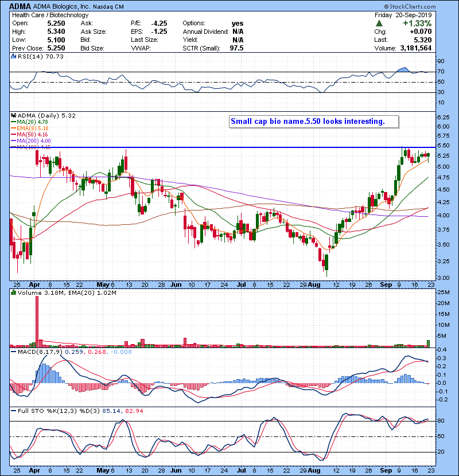Click the last green volume bar on the right

[x=429, y=344]
